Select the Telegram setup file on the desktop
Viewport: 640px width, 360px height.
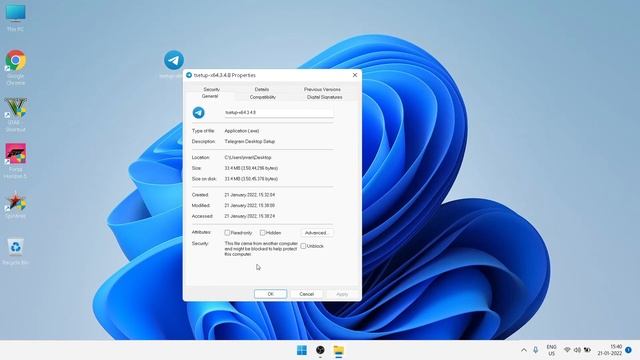click(x=174, y=60)
